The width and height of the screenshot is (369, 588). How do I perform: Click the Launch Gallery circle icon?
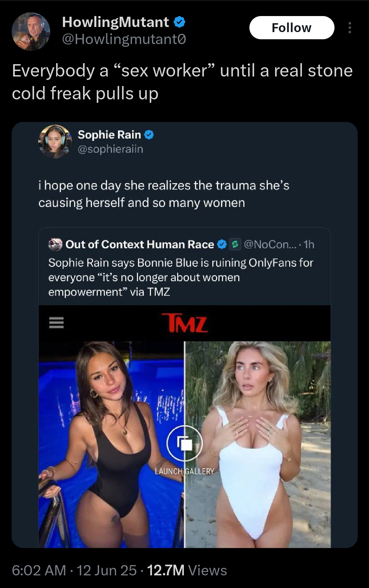184,443
